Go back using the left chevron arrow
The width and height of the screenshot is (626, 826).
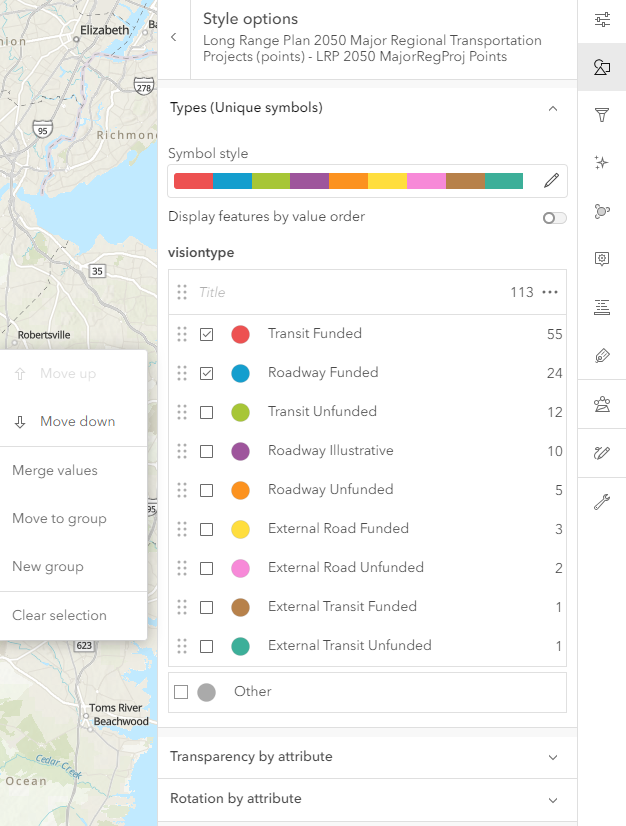pos(173,37)
